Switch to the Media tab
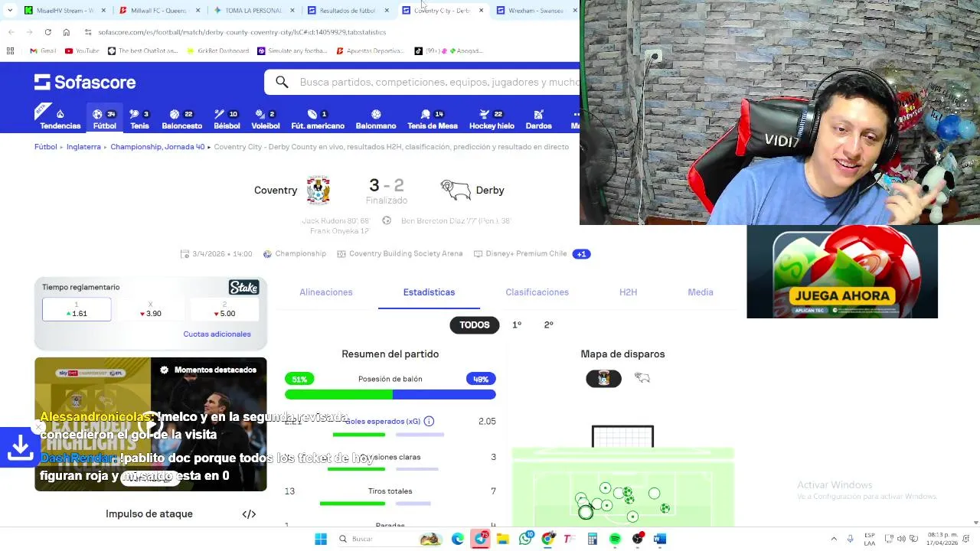The width and height of the screenshot is (980, 551). coord(701,292)
